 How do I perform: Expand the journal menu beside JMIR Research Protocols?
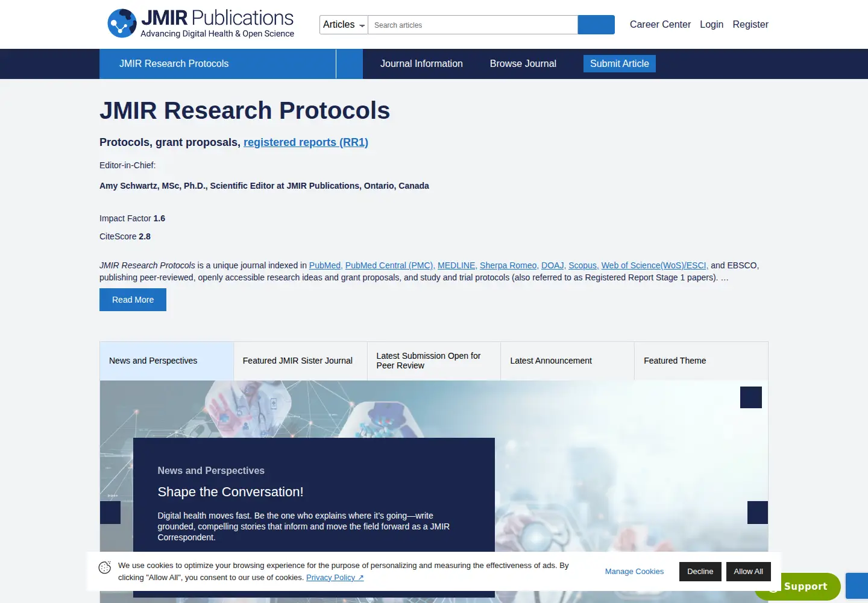coord(350,64)
